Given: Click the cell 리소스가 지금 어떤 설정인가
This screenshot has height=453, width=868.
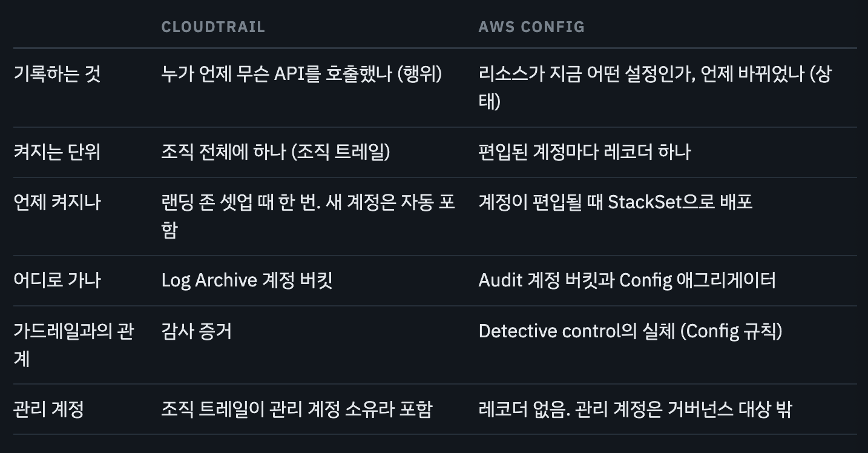Looking at the screenshot, I should [655, 88].
